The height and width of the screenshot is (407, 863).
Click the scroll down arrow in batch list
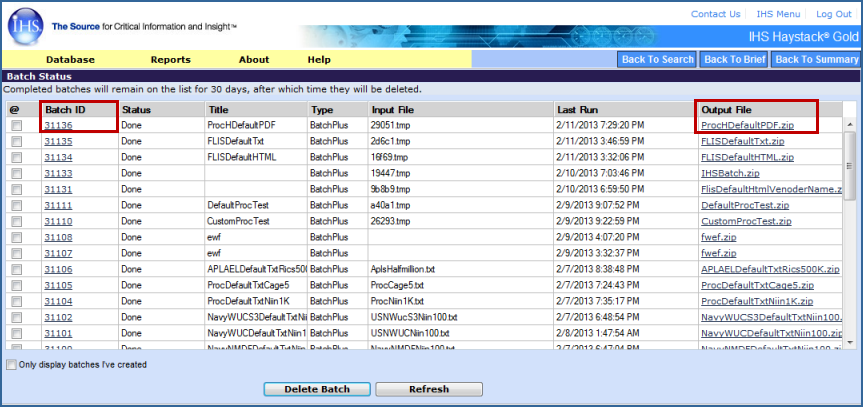point(849,341)
